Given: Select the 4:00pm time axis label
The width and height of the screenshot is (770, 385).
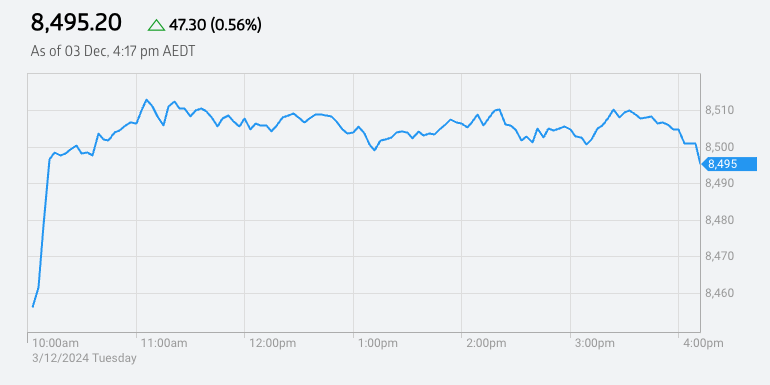Looking at the screenshot, I should click(x=703, y=343).
